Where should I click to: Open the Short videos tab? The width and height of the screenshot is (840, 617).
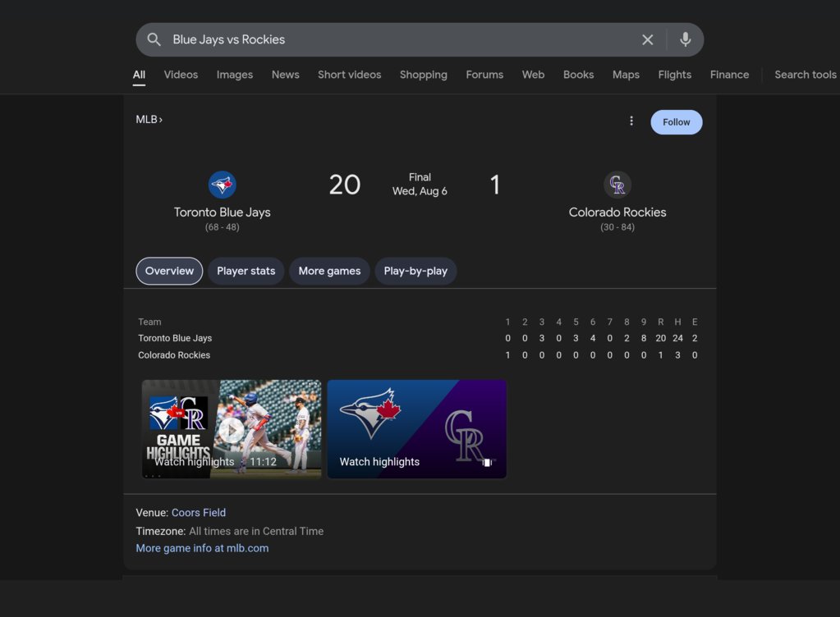(x=349, y=75)
